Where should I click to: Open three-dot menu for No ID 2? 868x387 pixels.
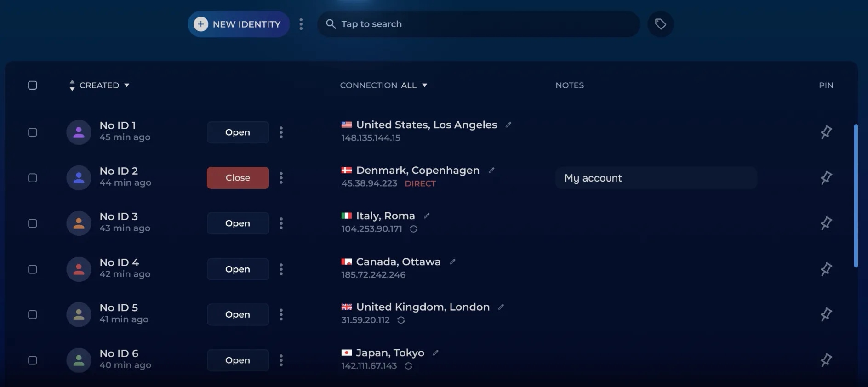pyautogui.click(x=281, y=178)
